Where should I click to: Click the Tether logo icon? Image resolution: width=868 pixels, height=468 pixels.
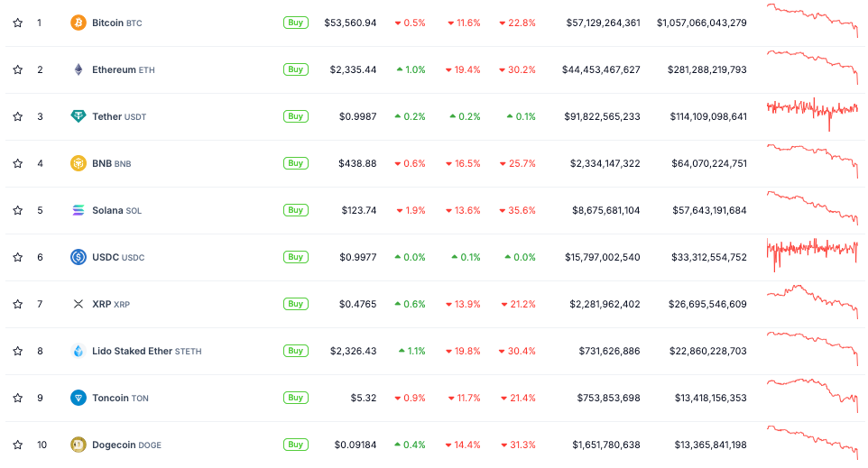(x=78, y=116)
